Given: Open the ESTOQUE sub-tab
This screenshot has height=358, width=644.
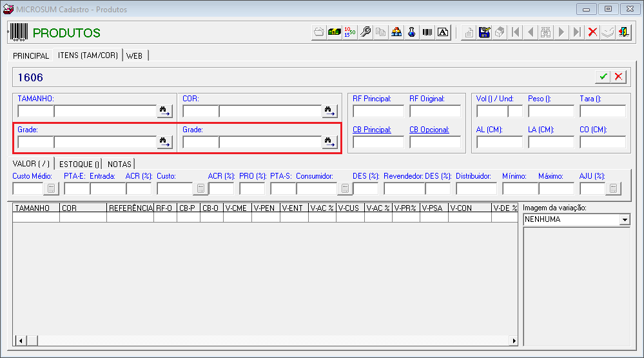Looking at the screenshot, I should click(79, 164).
